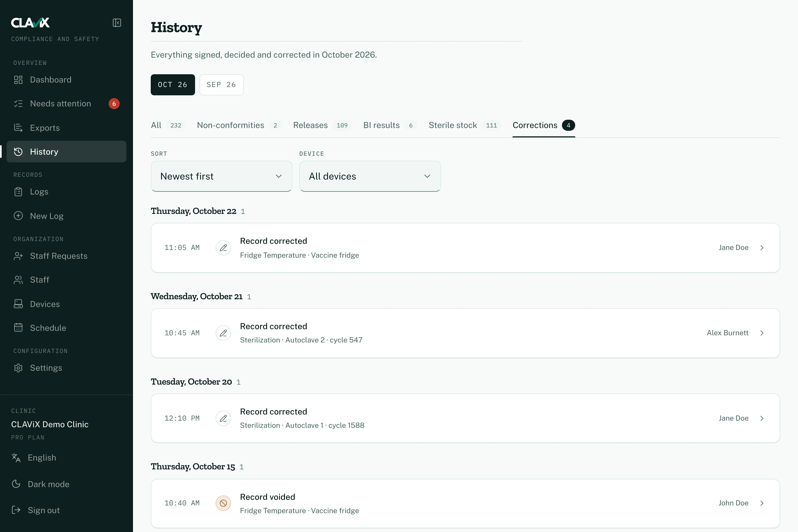Collapse the sidebar panel icon
The height and width of the screenshot is (532, 798).
click(x=117, y=23)
